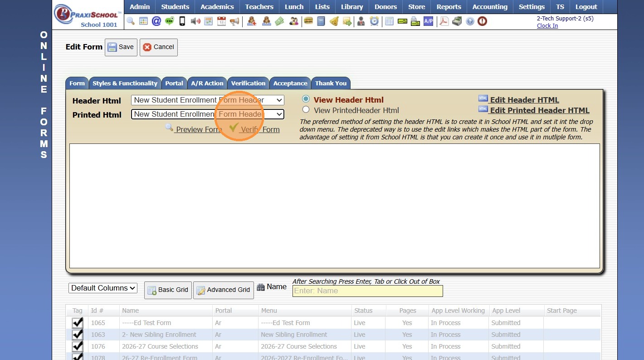Screen dimensions: 644x360
Task: Click the blue A/P icon
Action: point(428,21)
